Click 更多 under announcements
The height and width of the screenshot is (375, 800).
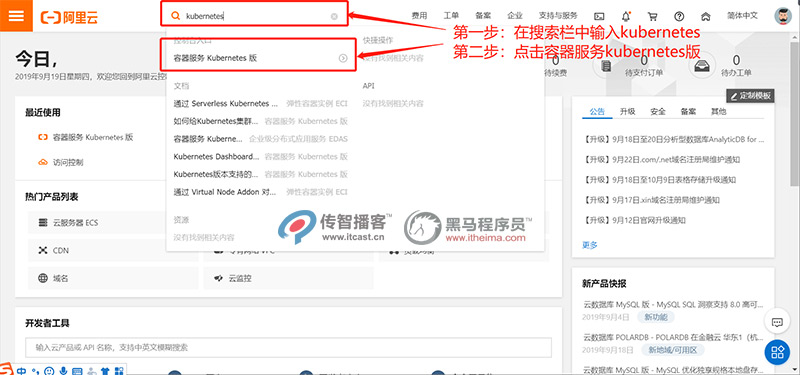[590, 245]
